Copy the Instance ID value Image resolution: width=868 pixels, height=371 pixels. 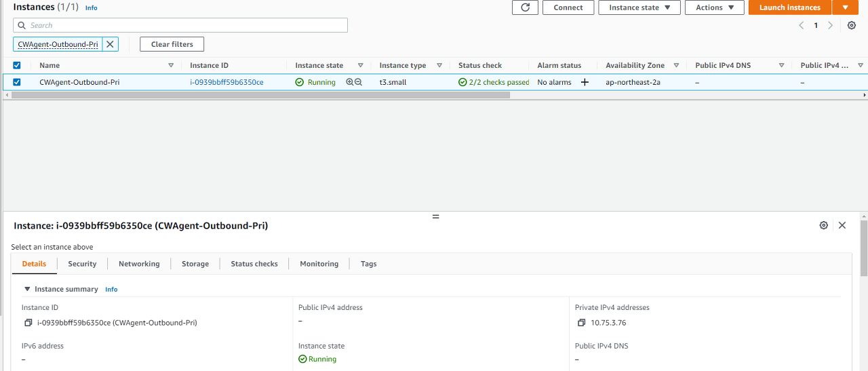pyautogui.click(x=28, y=323)
